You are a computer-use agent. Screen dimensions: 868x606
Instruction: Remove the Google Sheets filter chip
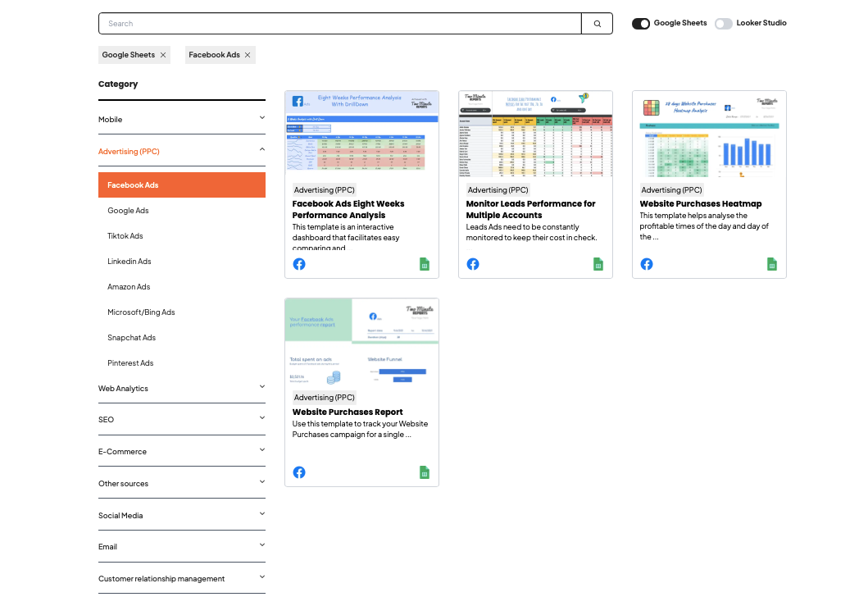coord(163,55)
